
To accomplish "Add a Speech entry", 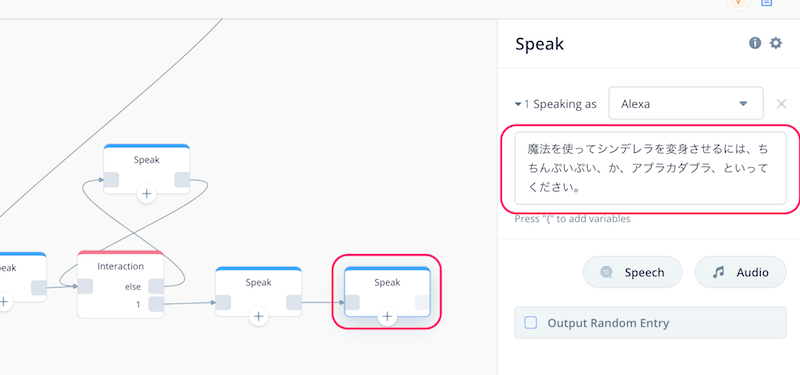I will tap(632, 272).
